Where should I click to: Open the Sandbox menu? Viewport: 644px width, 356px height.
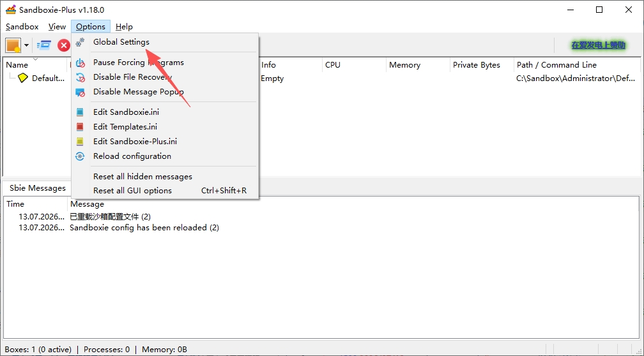(x=22, y=27)
